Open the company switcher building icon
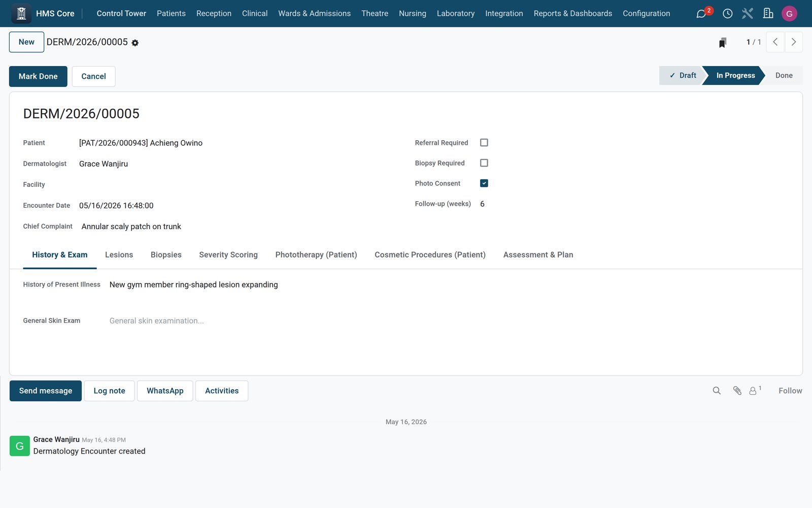 (x=768, y=14)
